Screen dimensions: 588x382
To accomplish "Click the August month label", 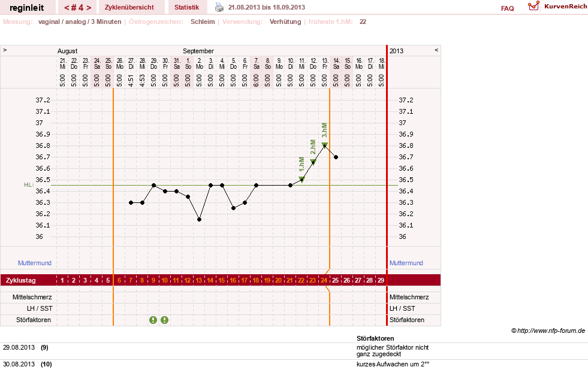I will (68, 51).
